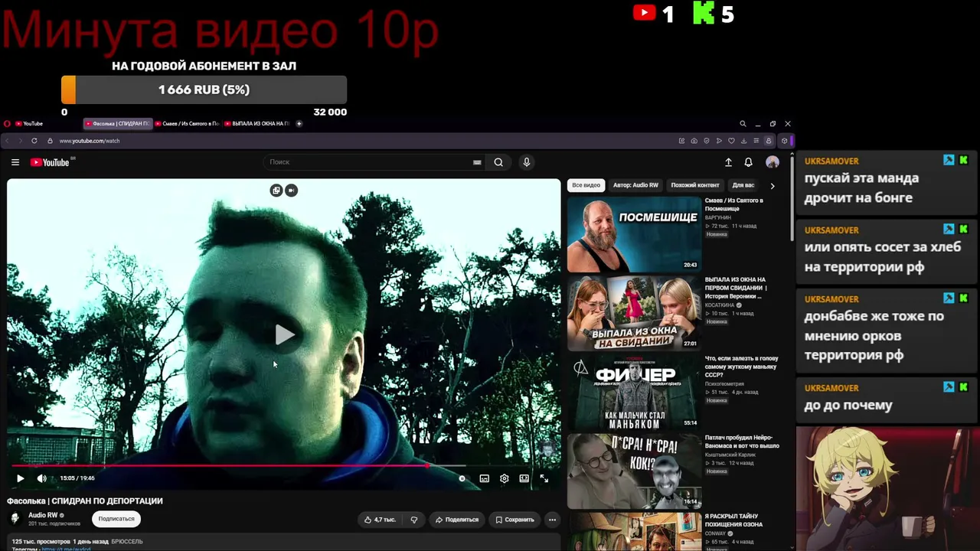Enter fullscreen mode in the player
Viewport: 980px width, 551px height.
[x=544, y=478]
